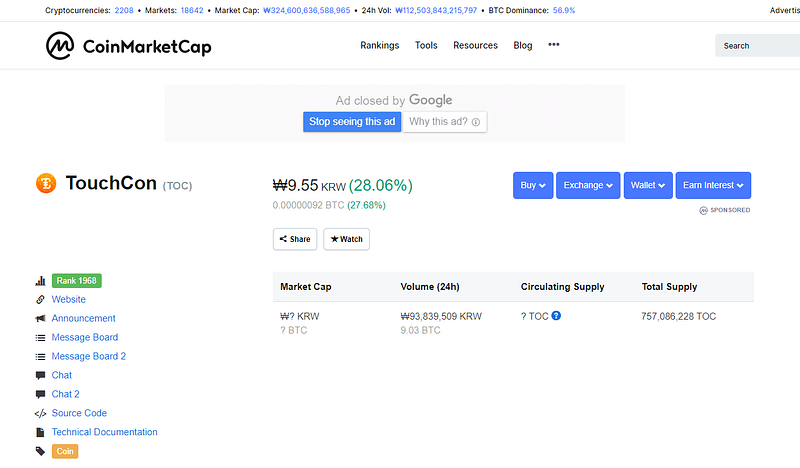Open the Chat 2 link
The width and height of the screenshot is (800, 468).
[x=65, y=394]
